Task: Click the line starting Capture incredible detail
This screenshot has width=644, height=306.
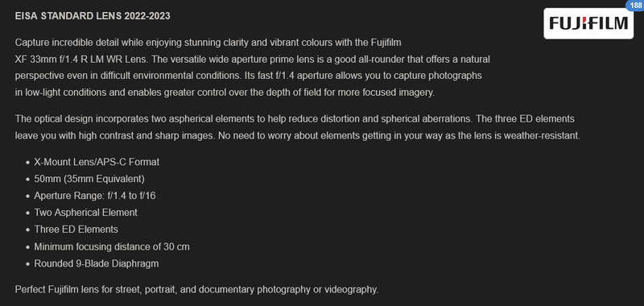Action: (208, 43)
